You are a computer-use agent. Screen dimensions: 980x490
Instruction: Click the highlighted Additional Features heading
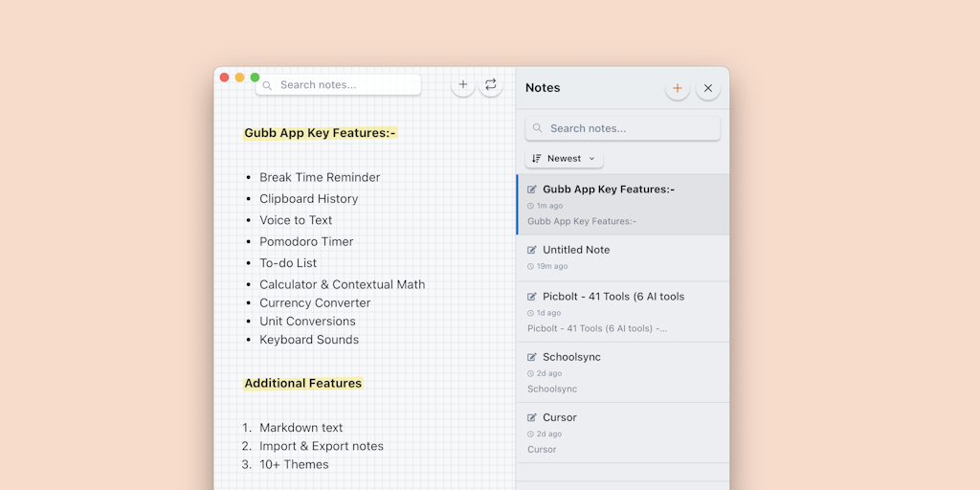coord(303,383)
